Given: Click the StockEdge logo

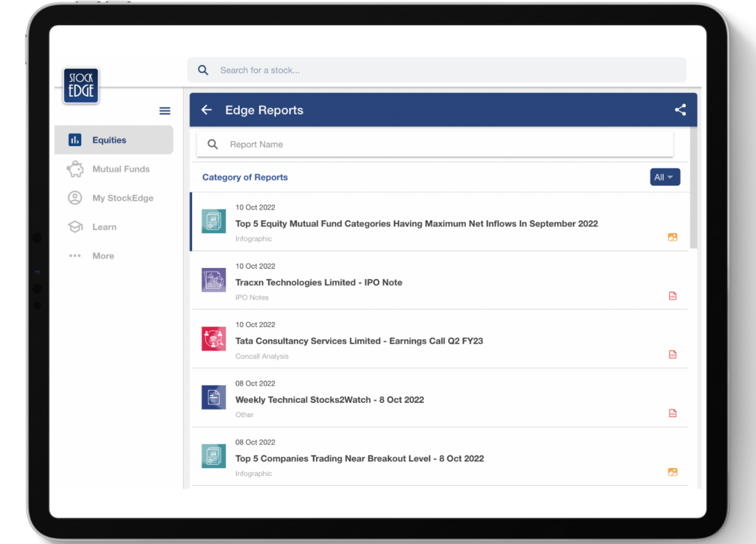Looking at the screenshot, I should pos(81,86).
